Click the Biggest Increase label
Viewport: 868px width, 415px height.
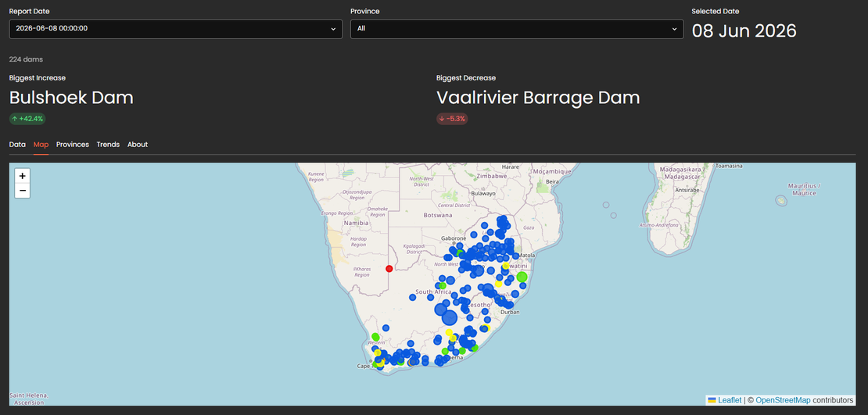38,78
